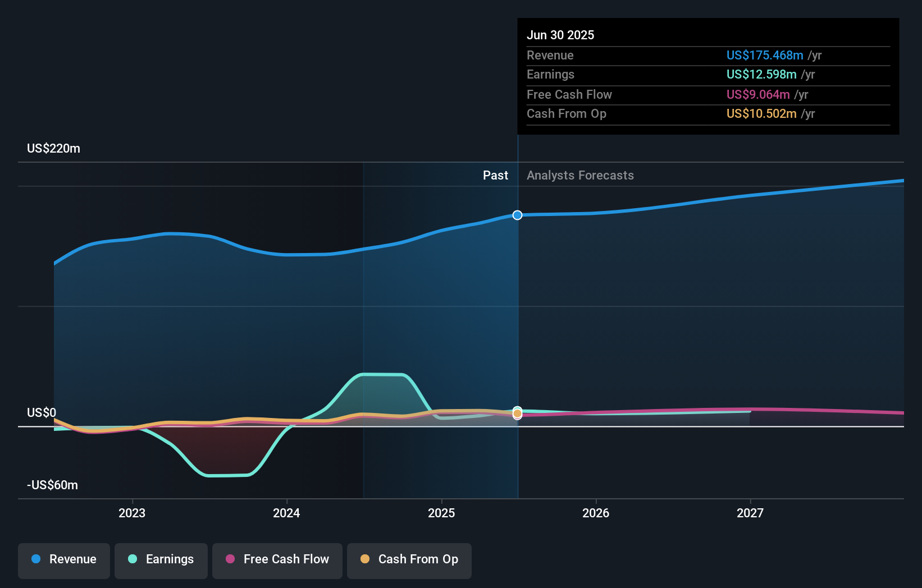Click the 2026 axis label
Image resolution: width=922 pixels, height=588 pixels.
click(596, 512)
